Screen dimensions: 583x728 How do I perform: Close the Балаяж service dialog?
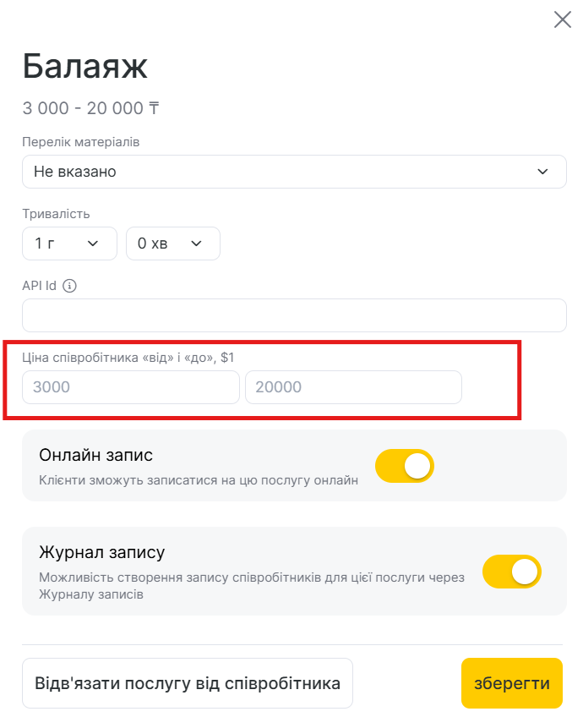coord(562,19)
